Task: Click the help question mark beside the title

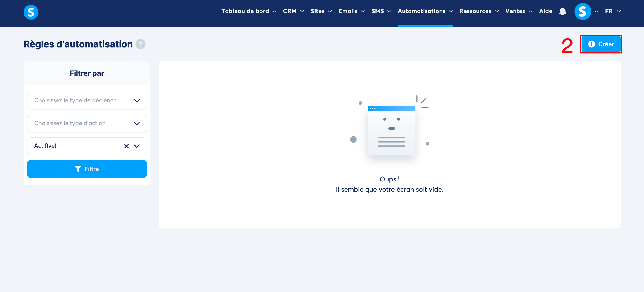Action: (x=141, y=44)
